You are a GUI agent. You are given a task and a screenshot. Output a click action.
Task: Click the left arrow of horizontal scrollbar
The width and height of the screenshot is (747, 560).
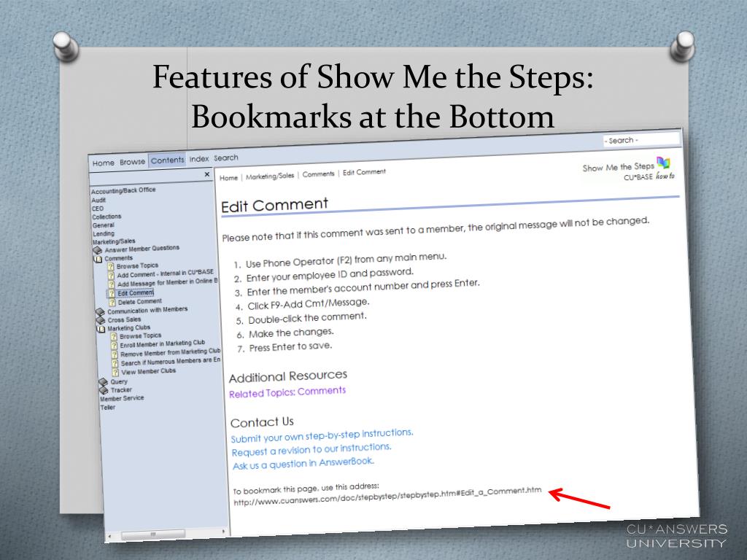109,536
